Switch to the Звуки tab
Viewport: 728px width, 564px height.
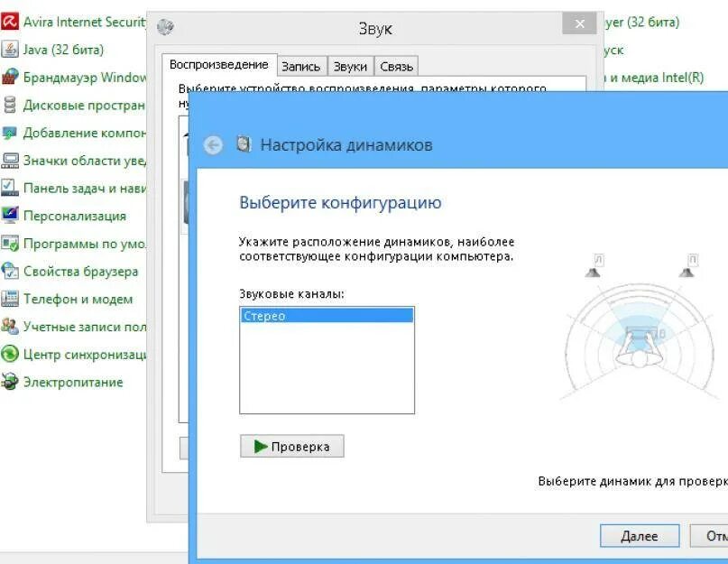[351, 67]
